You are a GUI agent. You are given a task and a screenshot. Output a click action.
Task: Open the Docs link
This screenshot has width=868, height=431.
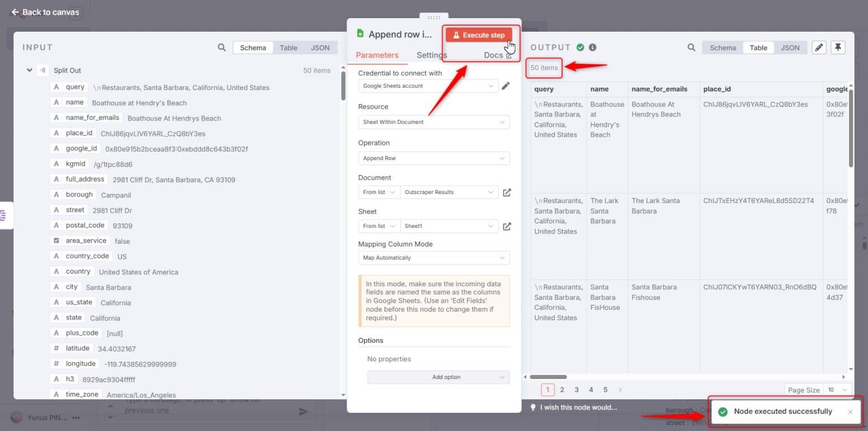pyautogui.click(x=493, y=55)
